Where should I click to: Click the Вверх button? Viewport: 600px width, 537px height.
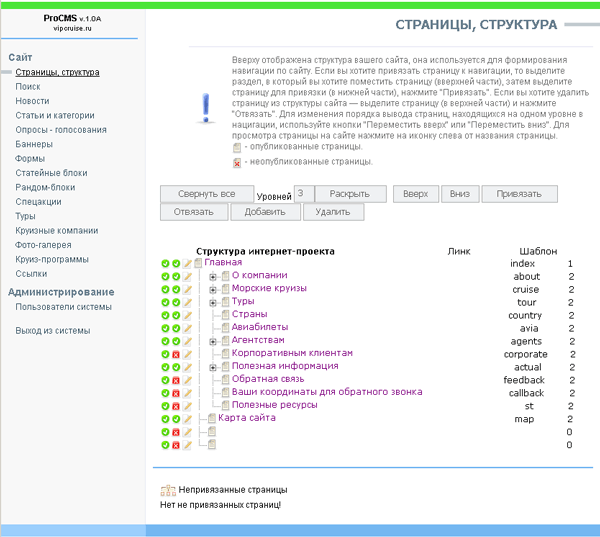point(416,194)
